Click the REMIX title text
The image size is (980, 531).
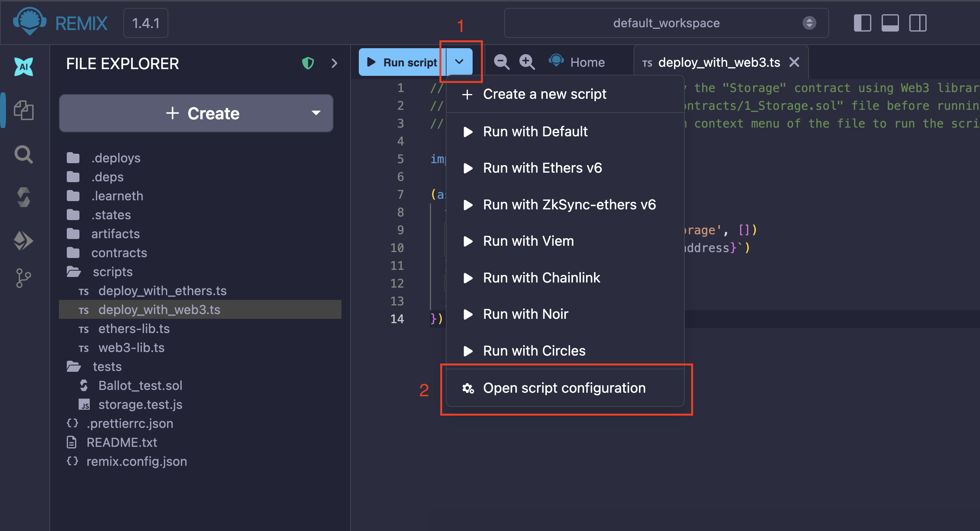[x=81, y=23]
